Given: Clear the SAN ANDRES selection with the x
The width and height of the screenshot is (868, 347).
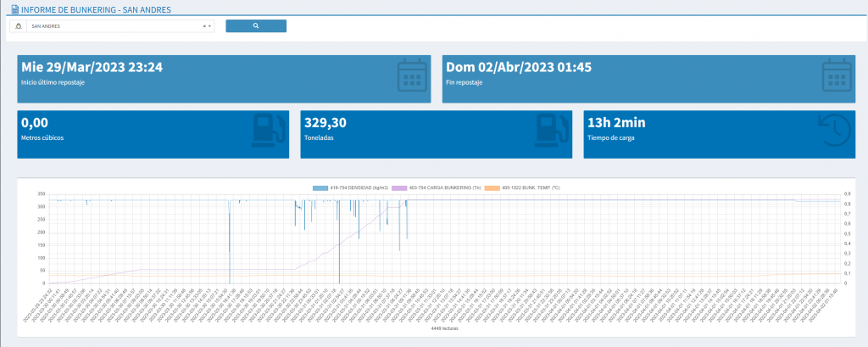Looking at the screenshot, I should 204,26.
